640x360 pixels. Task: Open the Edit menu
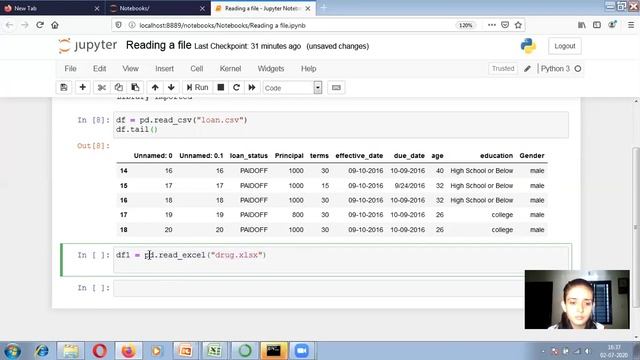tap(99, 69)
